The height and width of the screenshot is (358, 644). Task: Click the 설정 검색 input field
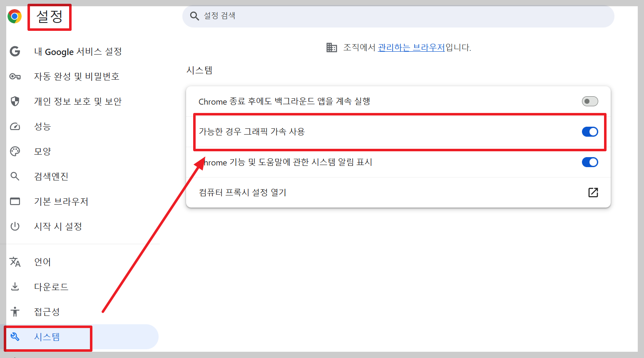[398, 16]
